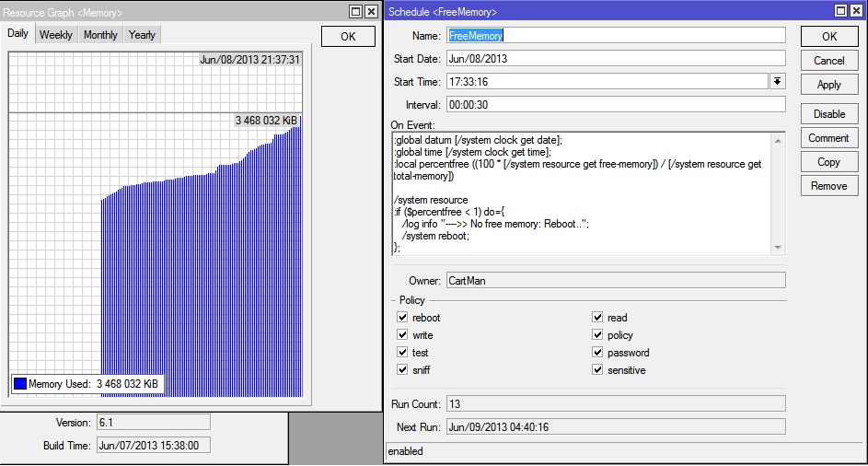The image size is (868, 466).
Task: Click the "/system reboot;" script line
Action: [435, 236]
